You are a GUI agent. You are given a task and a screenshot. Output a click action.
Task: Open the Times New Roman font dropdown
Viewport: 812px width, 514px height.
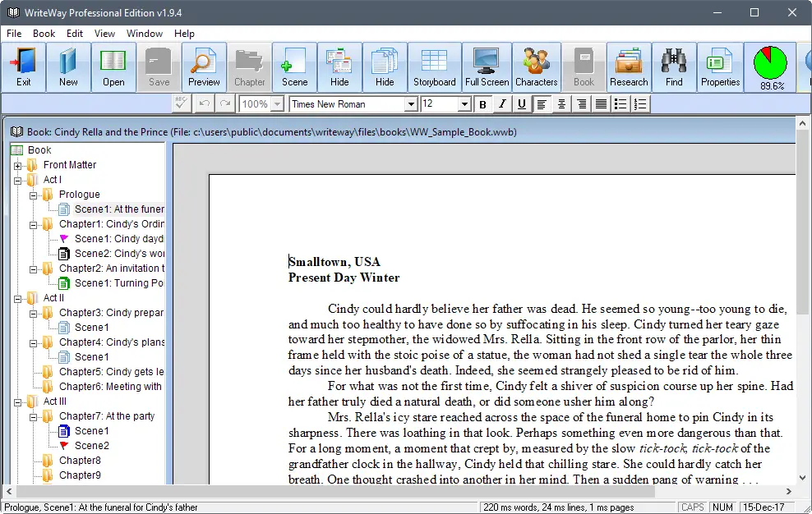(411, 104)
